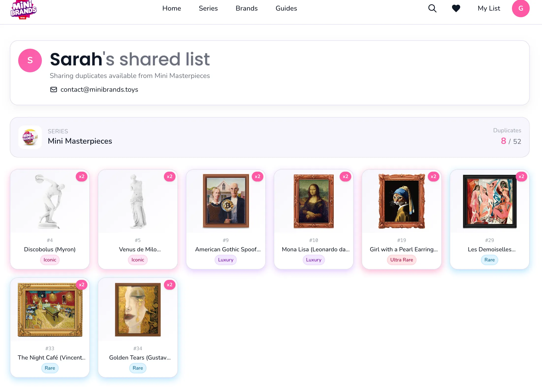This screenshot has height=392, width=542.
Task: Click the Rare tag under Les Demoiselles
Action: pyautogui.click(x=490, y=260)
